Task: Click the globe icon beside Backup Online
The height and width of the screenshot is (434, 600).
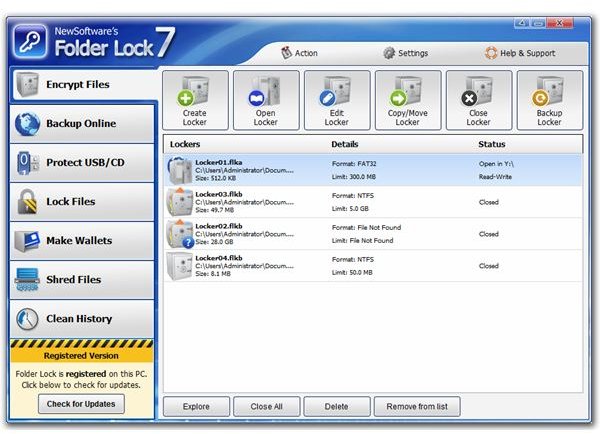Action: click(x=28, y=124)
